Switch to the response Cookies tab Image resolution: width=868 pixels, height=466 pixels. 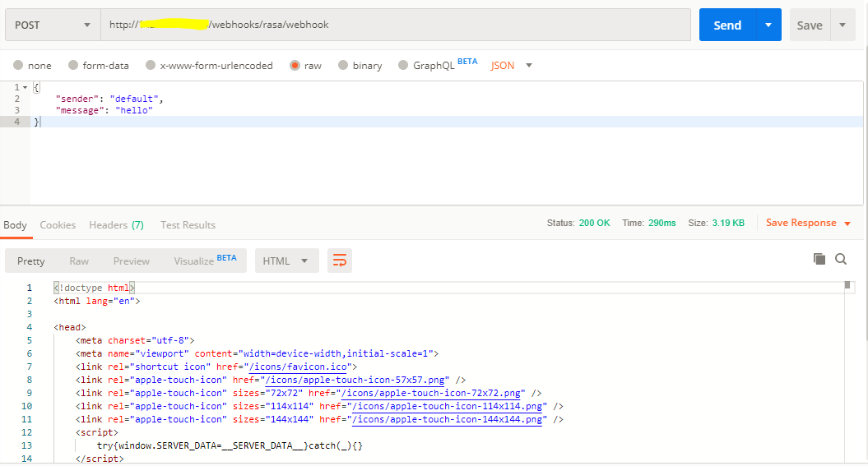tap(58, 224)
